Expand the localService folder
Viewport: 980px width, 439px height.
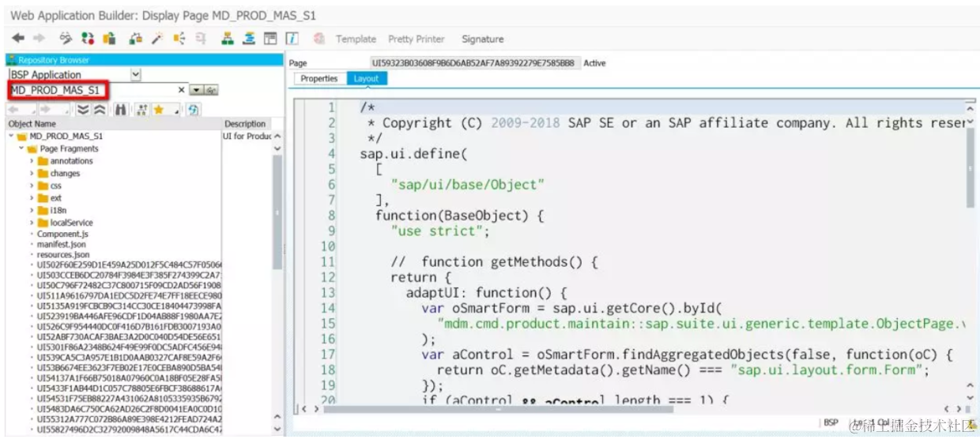[x=32, y=223]
